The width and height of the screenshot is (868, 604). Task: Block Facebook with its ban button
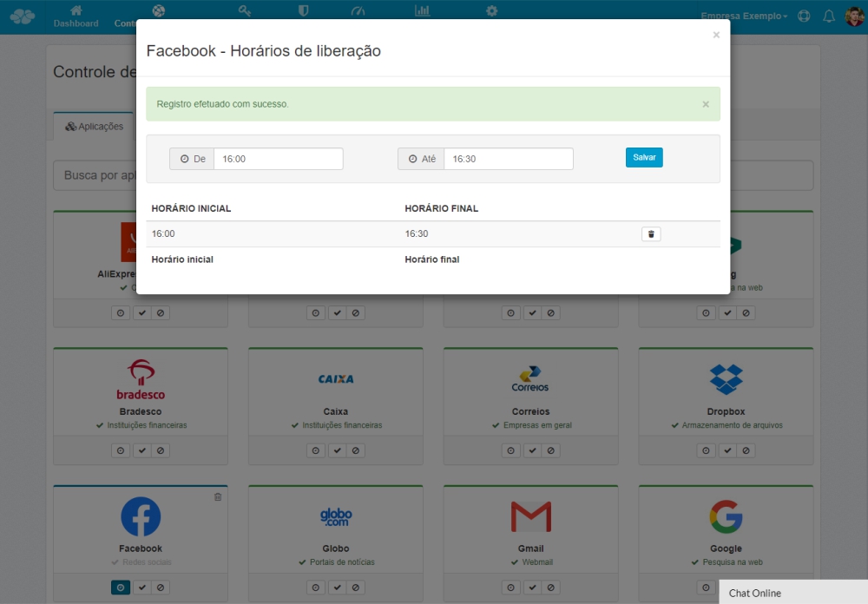pyautogui.click(x=161, y=588)
